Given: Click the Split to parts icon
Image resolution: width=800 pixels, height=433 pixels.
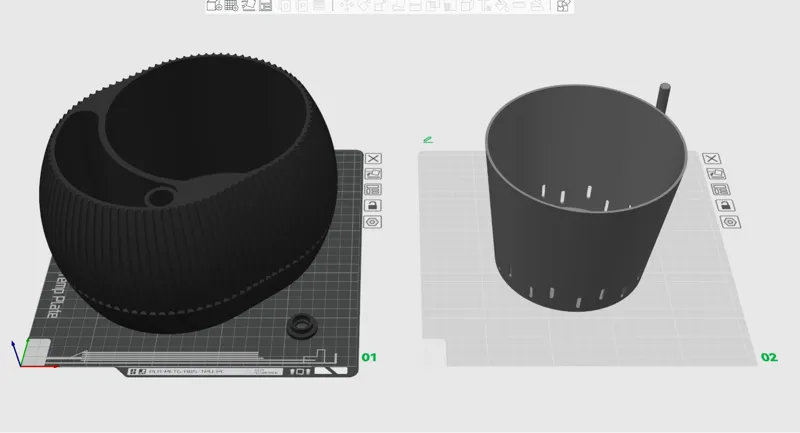Looking at the screenshot, I should 302,6.
